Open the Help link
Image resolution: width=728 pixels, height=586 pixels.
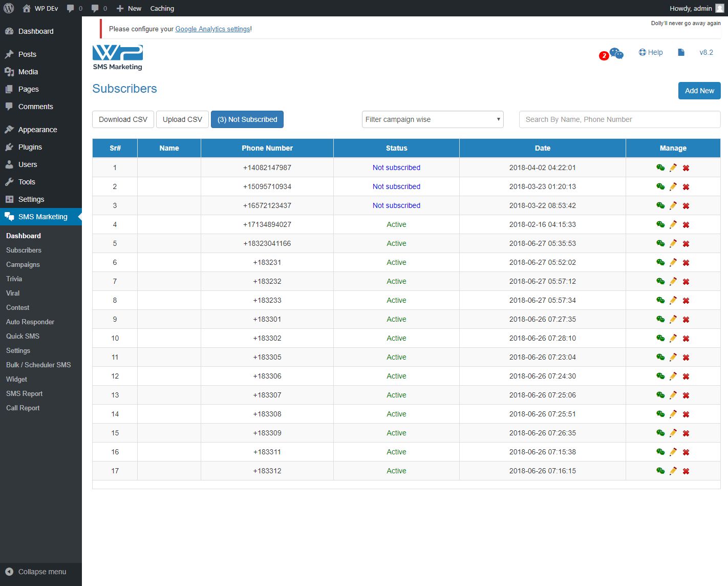pos(651,52)
